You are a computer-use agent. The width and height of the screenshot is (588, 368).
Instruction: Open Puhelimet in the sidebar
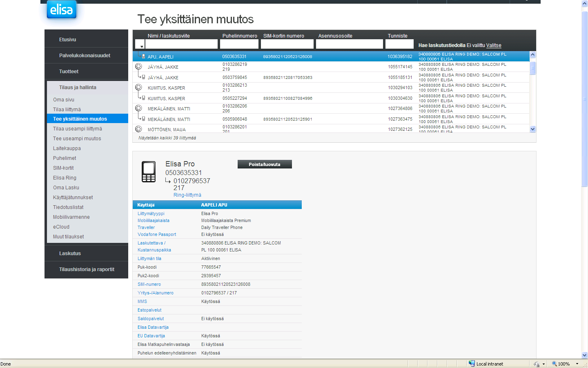[65, 158]
